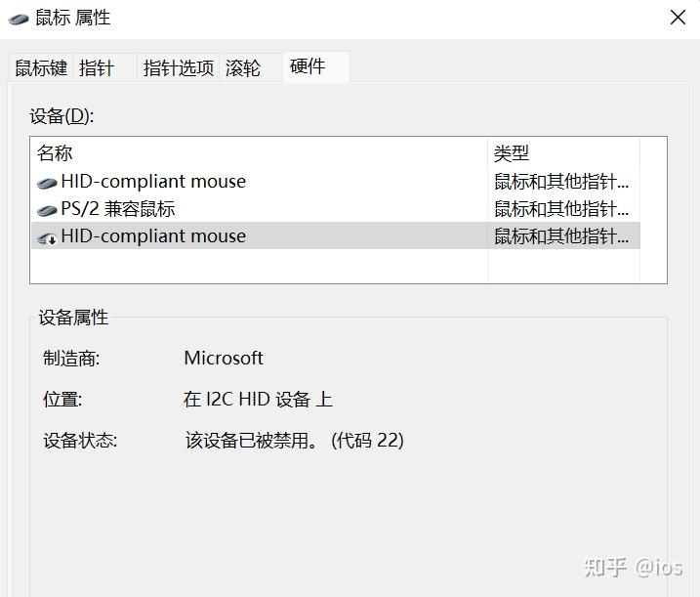
Task: Click the type cell of the highlighted third row
Action: pos(561,236)
